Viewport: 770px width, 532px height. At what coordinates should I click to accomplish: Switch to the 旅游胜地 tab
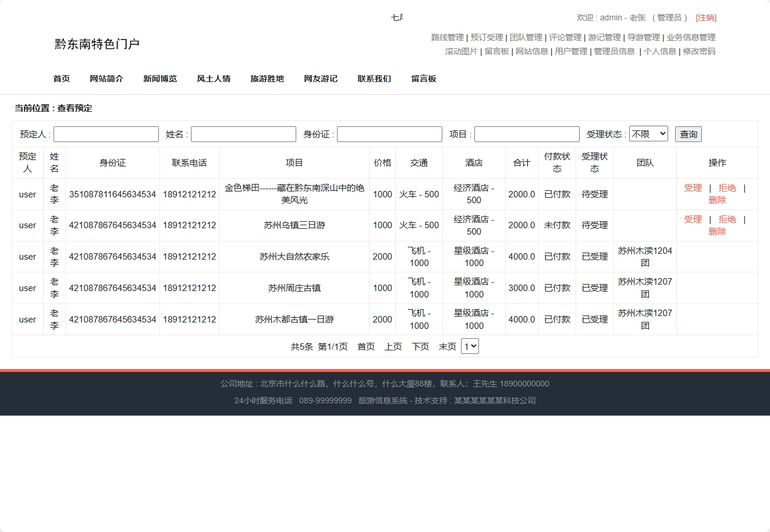267,79
